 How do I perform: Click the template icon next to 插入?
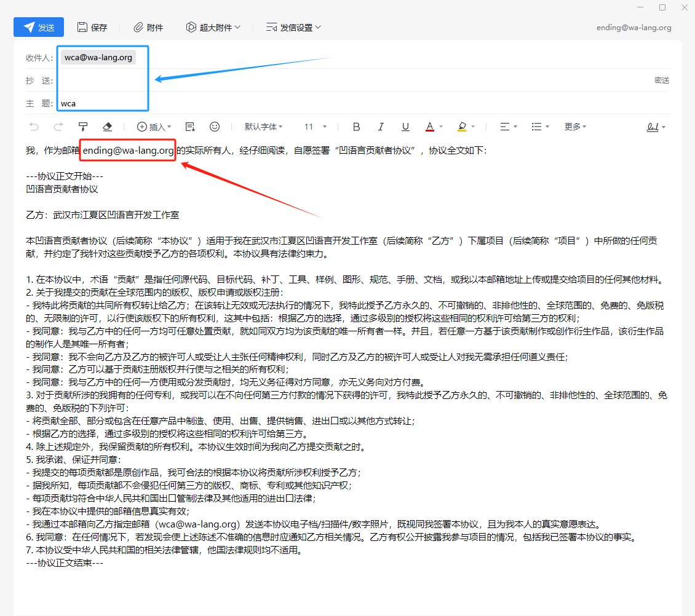click(190, 127)
